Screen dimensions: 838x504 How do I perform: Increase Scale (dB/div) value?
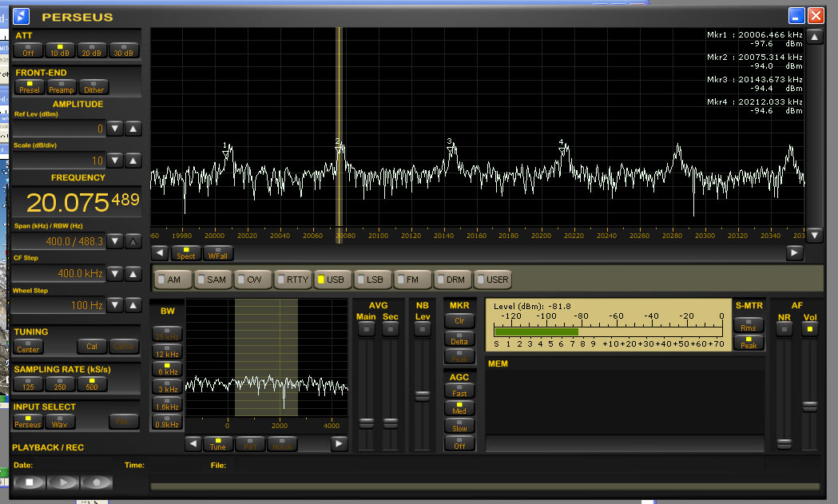133,161
